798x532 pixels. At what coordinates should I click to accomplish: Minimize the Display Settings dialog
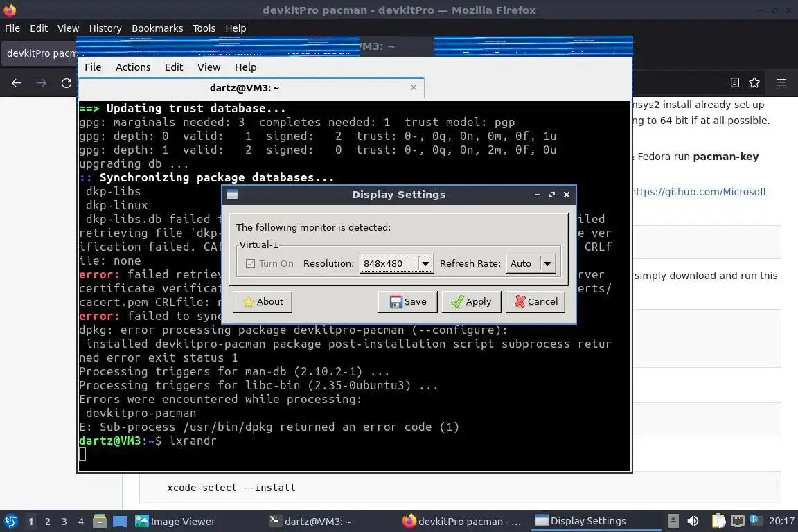(537, 195)
